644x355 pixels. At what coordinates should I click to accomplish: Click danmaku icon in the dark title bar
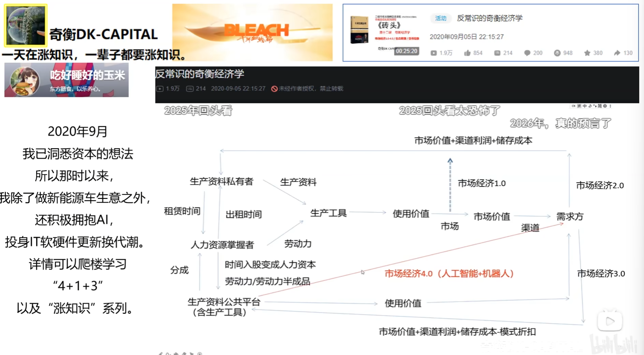coord(190,89)
